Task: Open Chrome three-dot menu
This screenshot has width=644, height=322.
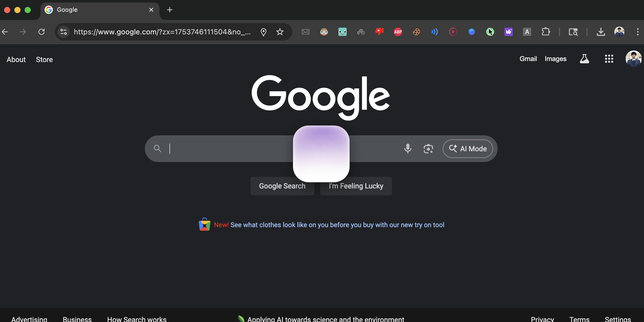Action: pos(638,32)
